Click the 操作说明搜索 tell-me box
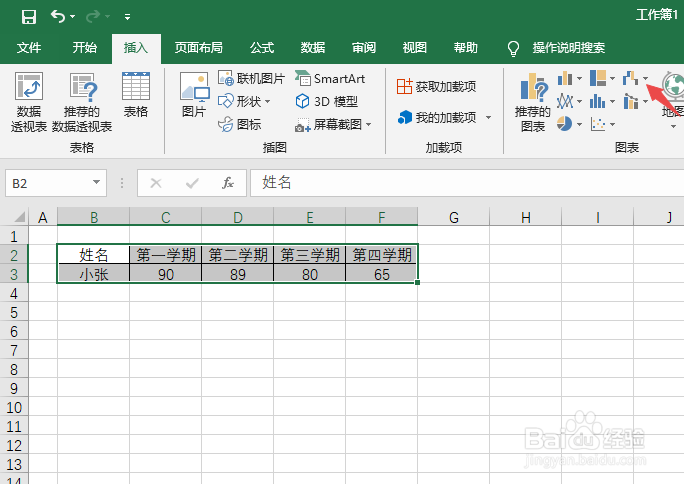Image resolution: width=684 pixels, height=484 pixels. 568,48
